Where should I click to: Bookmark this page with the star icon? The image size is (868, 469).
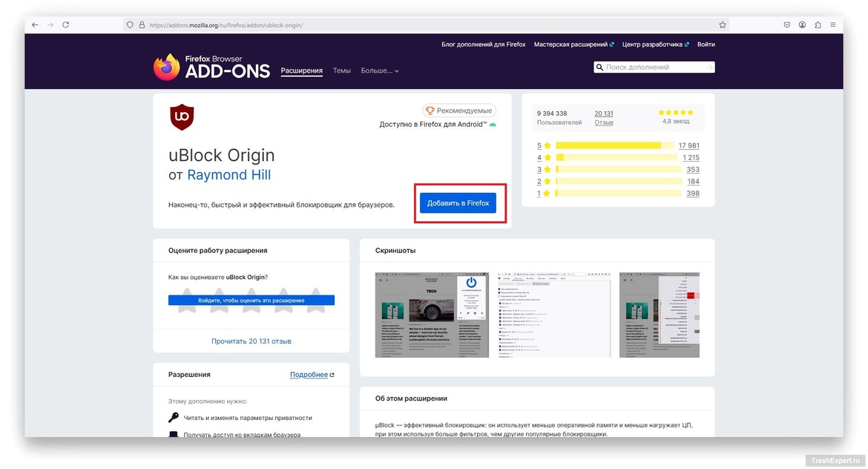coord(723,25)
